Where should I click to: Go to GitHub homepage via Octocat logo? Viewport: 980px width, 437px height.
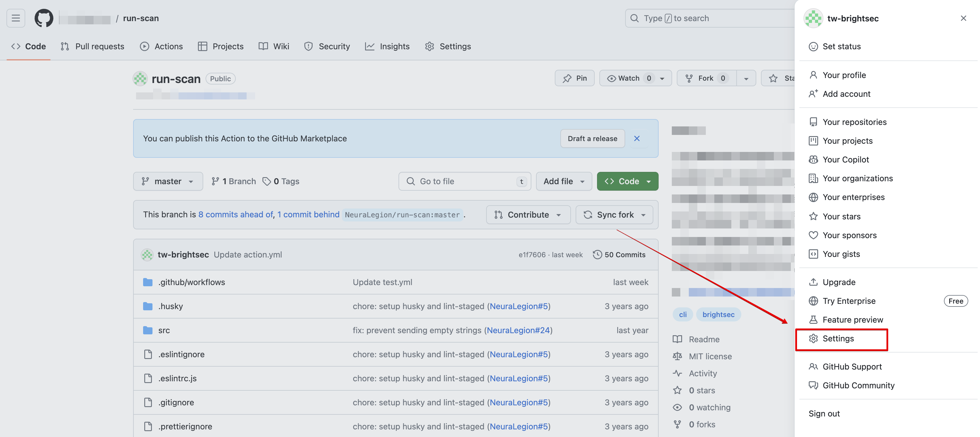click(x=44, y=18)
